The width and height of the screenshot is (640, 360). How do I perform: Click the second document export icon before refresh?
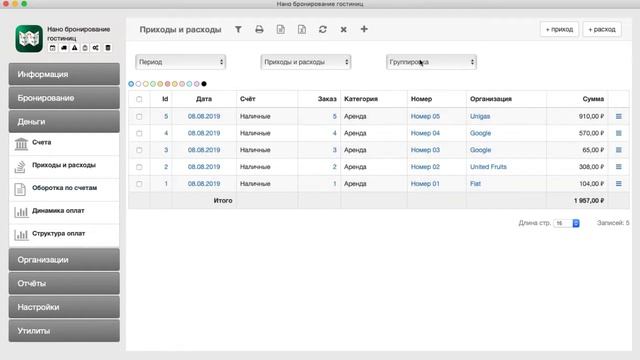pyautogui.click(x=302, y=29)
